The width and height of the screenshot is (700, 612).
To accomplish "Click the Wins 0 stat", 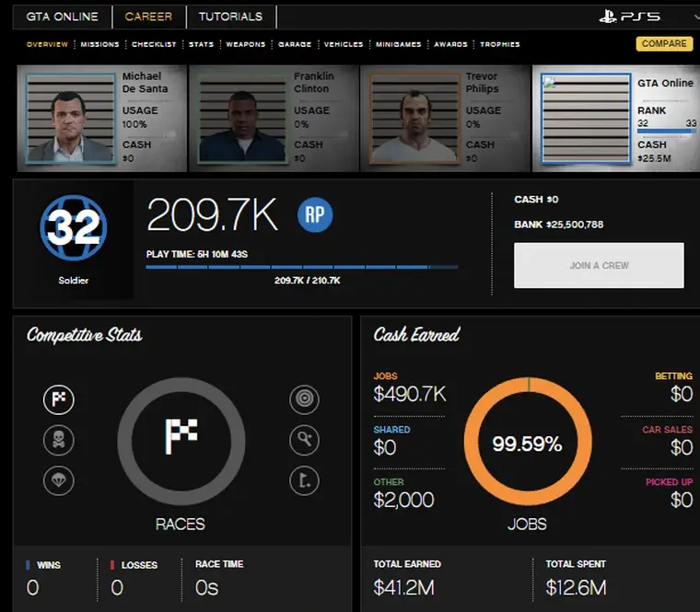I will tap(33, 587).
